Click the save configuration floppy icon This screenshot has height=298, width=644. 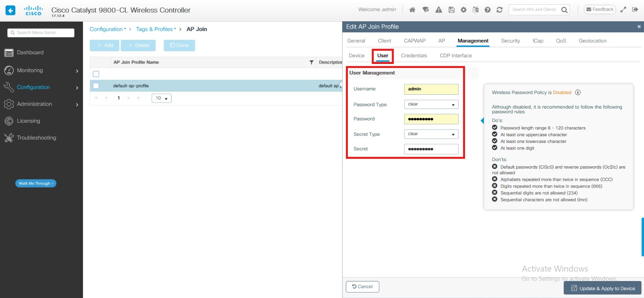click(452, 10)
